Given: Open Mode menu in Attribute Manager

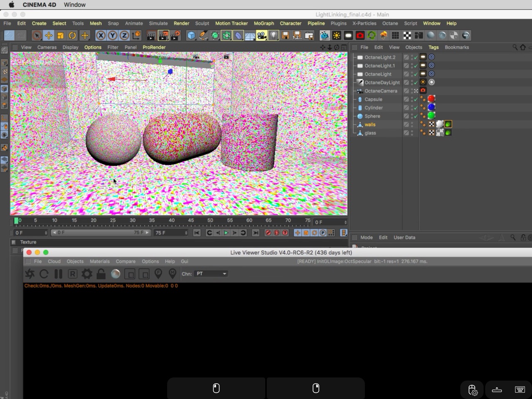Looking at the screenshot, I should tap(367, 238).
